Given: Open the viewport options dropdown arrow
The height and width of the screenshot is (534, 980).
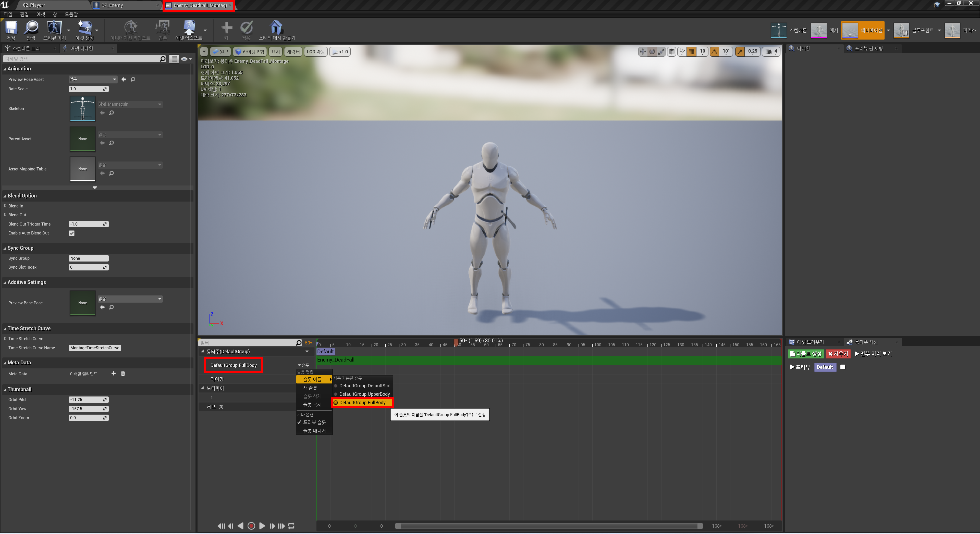Looking at the screenshot, I should coord(204,52).
